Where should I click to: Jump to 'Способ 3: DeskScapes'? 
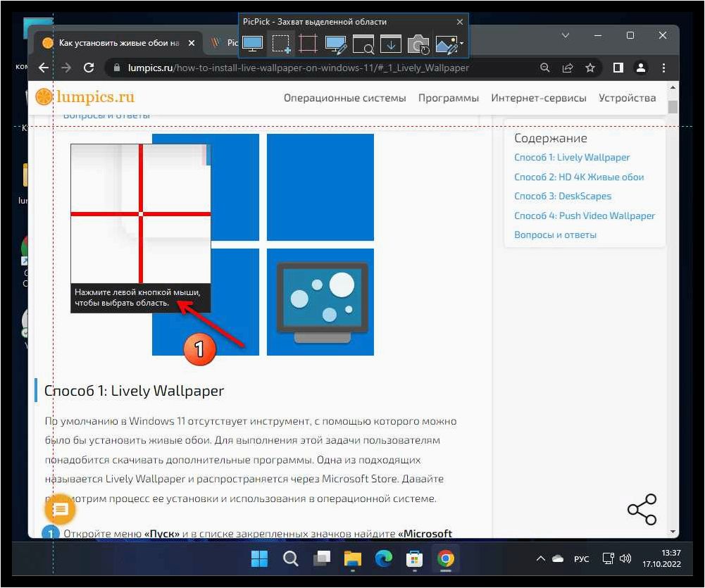[563, 196]
